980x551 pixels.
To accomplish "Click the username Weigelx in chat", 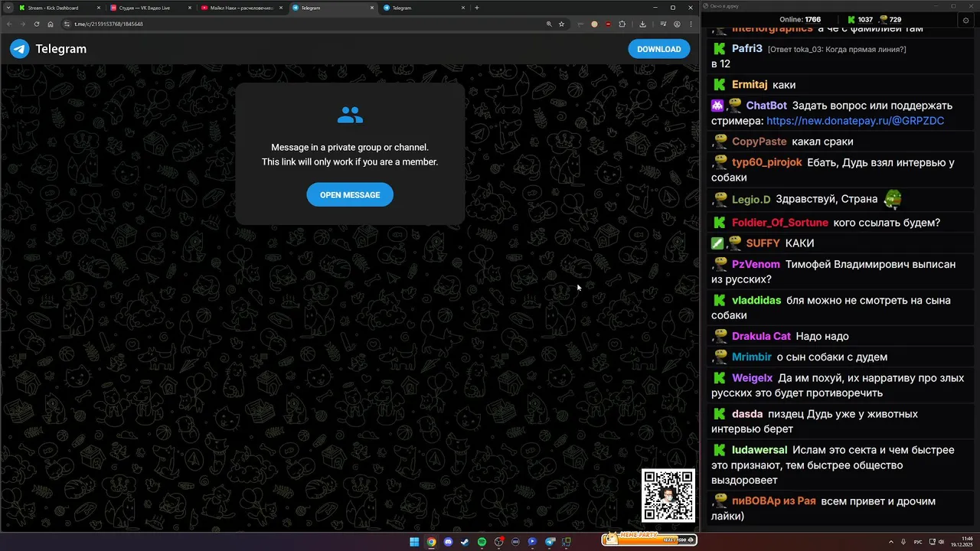I will (752, 378).
